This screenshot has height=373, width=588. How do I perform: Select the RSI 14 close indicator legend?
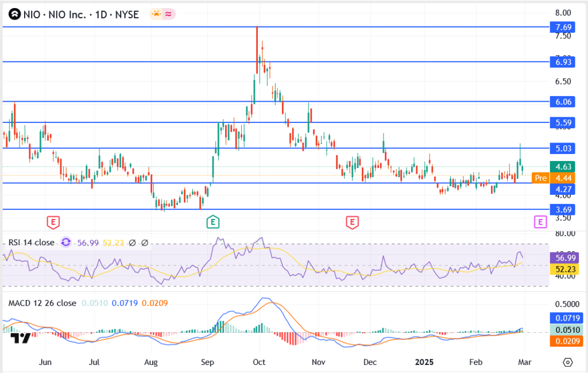click(x=32, y=243)
